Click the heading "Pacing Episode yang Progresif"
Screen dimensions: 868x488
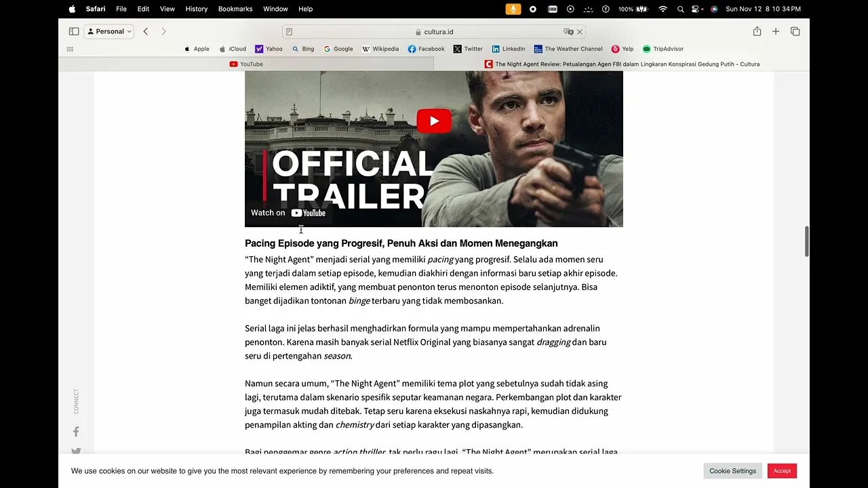[x=401, y=243]
